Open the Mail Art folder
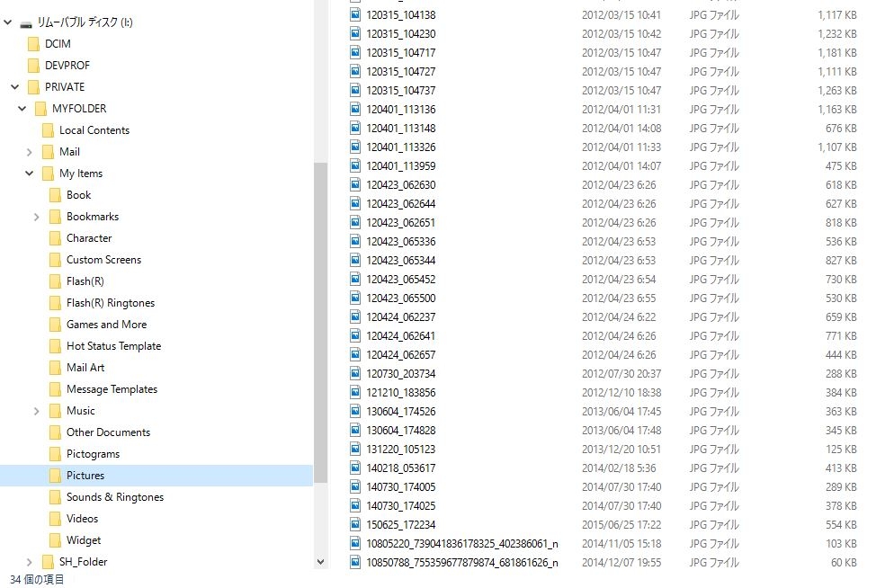This screenshot has width=885, height=588. [85, 368]
